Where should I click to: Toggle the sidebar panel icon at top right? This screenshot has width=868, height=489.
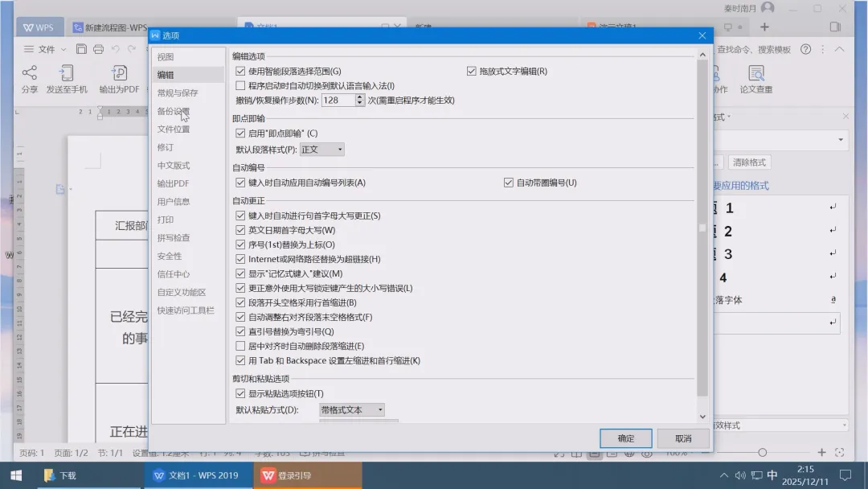835,27
